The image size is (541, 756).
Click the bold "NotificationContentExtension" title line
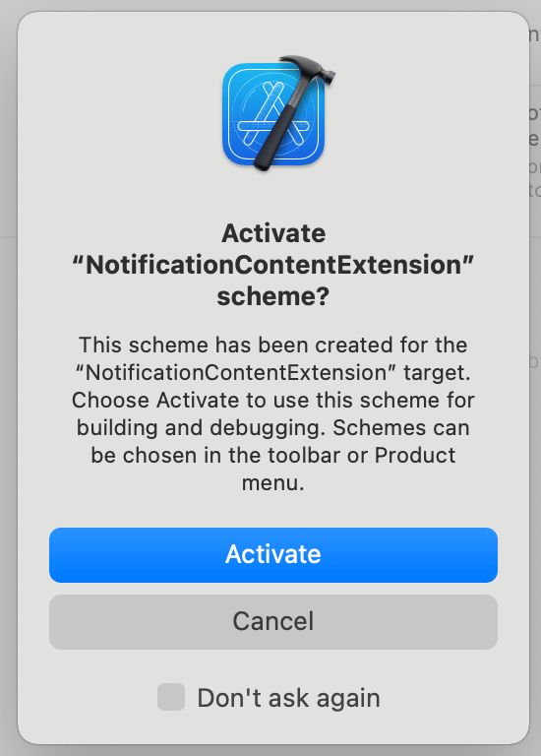pos(273,265)
